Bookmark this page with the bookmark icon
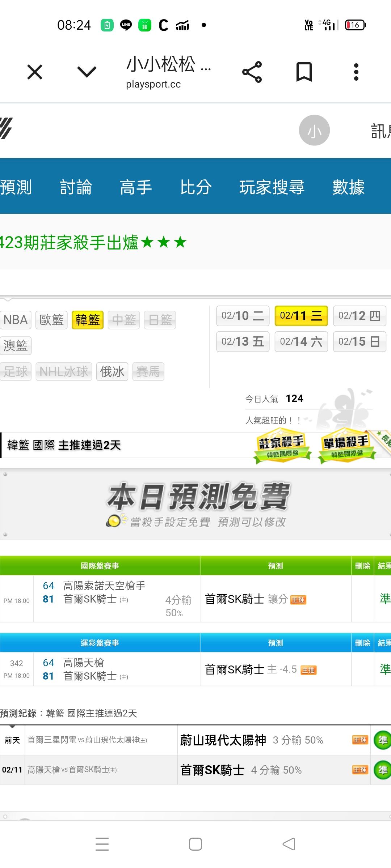 click(304, 72)
